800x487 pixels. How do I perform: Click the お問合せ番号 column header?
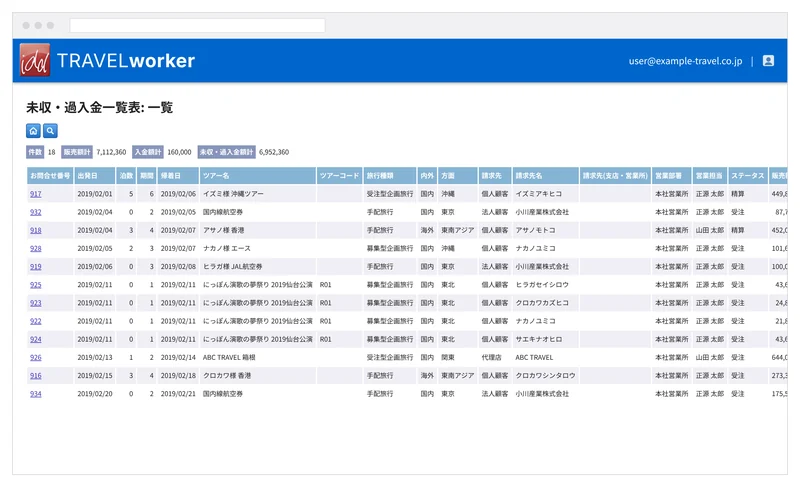click(50, 175)
